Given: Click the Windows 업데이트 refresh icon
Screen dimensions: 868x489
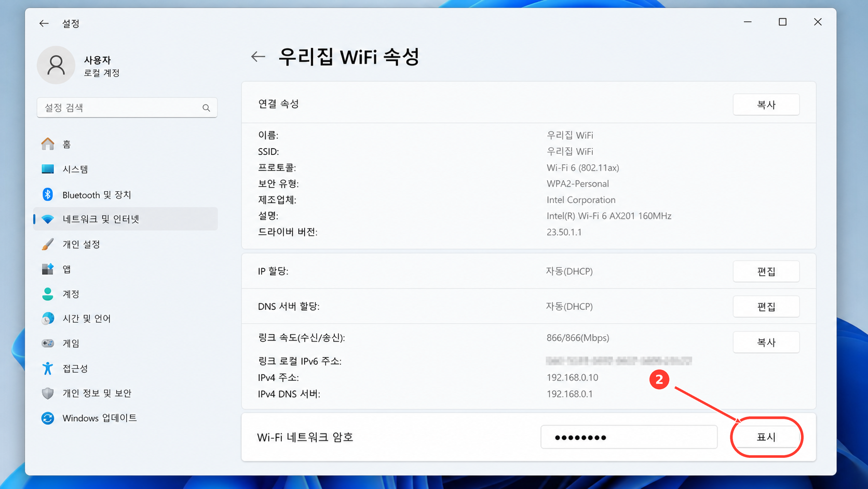Looking at the screenshot, I should point(48,418).
